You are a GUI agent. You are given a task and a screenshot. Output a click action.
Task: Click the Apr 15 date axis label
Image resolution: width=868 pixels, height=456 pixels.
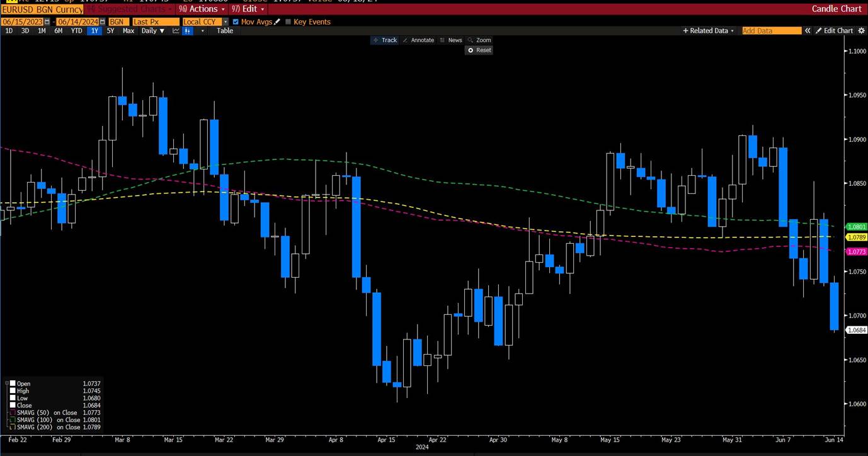tap(387, 440)
